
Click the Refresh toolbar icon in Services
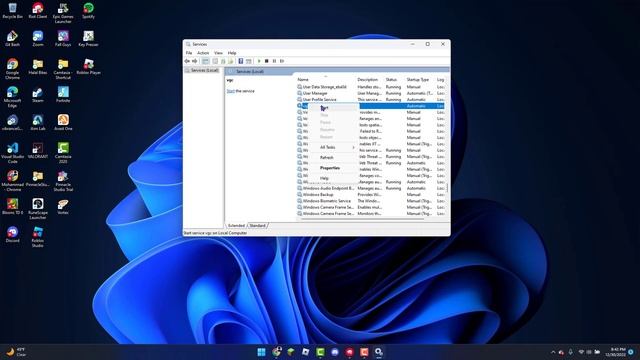(x=223, y=61)
